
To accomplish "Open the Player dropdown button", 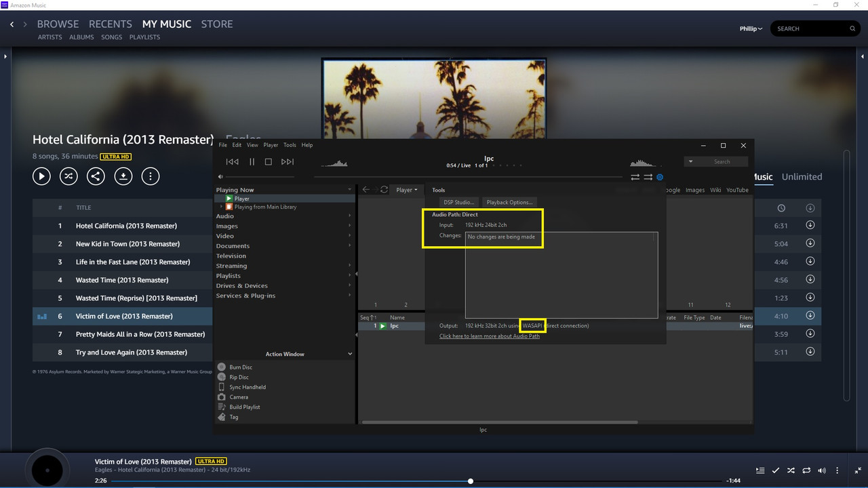I will (406, 190).
